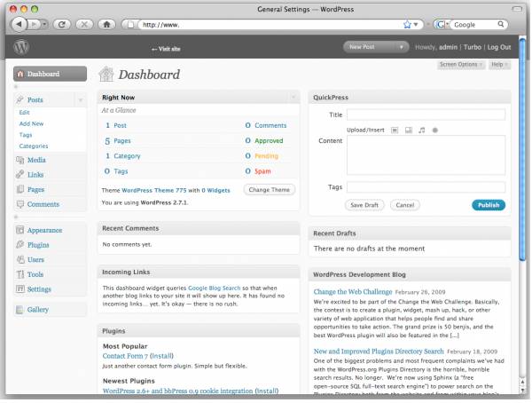This screenshot has height=403, width=532.
Task: Click the QuickPress Title field
Action: click(x=426, y=115)
